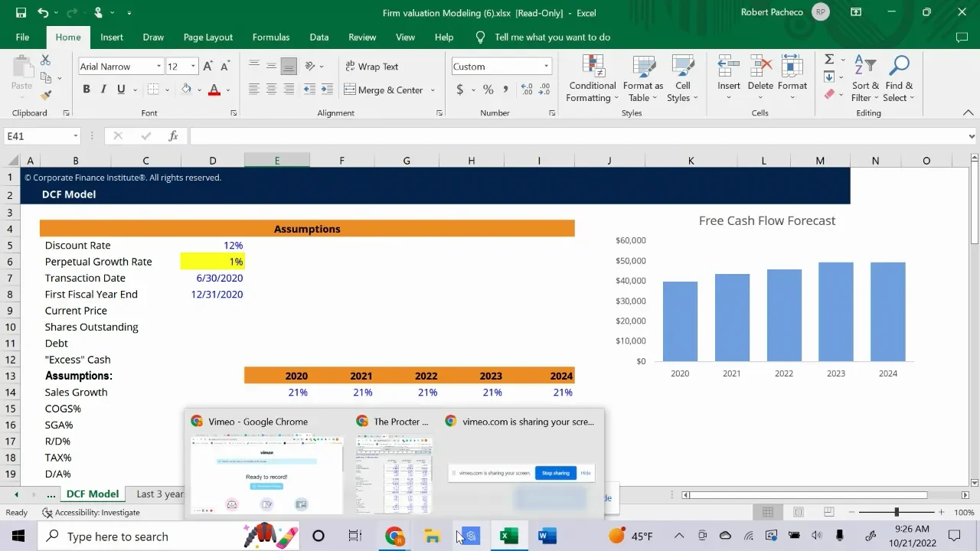This screenshot has width=980, height=551.
Task: Open Find & Select menu
Action: 898,78
